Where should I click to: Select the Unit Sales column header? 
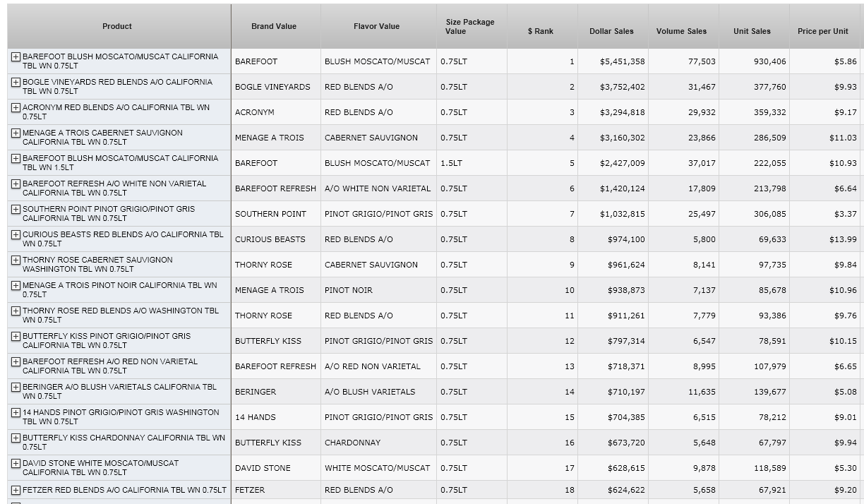click(752, 31)
